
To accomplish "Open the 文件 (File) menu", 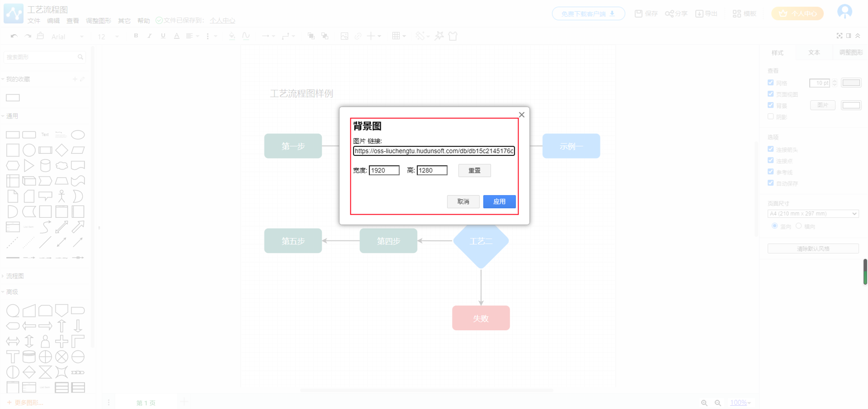I will pyautogui.click(x=33, y=21).
